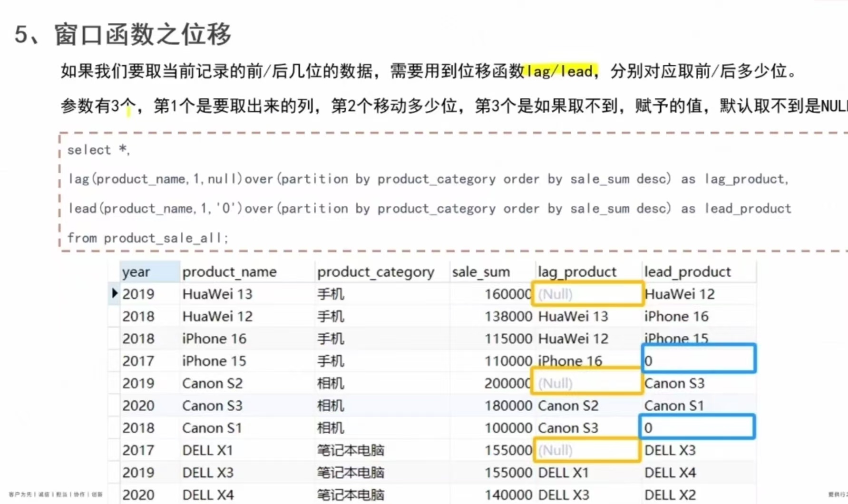Click sale_sum 155000 in DELL X3 row
The height and width of the screenshot is (504, 848).
[x=508, y=473]
